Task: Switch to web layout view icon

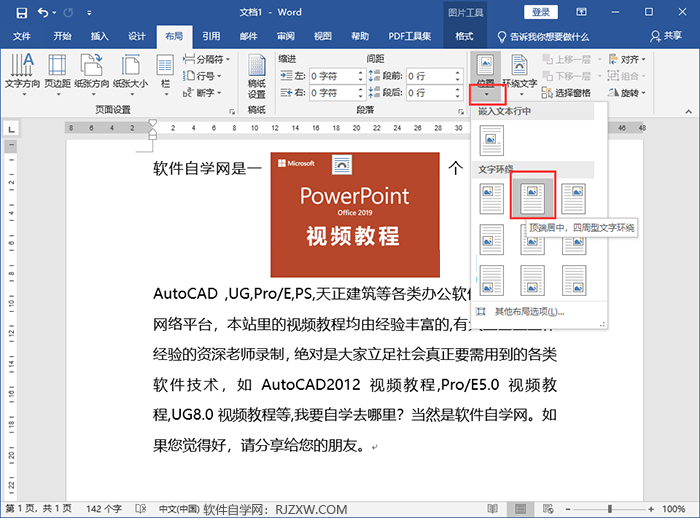Action: click(x=548, y=509)
